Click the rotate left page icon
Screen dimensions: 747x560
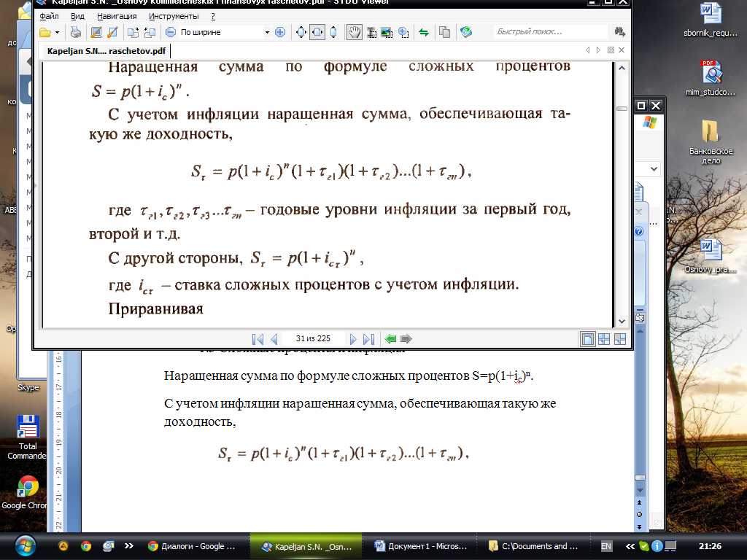point(133,32)
